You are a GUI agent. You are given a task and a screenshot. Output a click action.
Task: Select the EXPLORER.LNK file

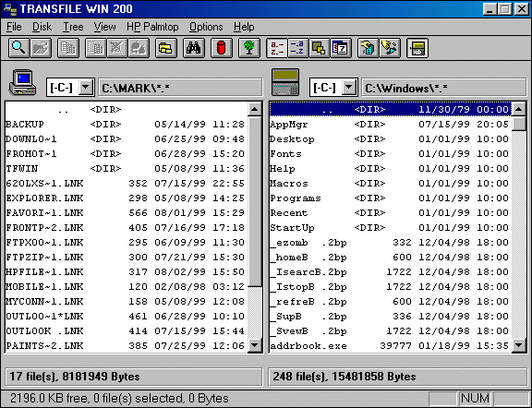point(126,198)
